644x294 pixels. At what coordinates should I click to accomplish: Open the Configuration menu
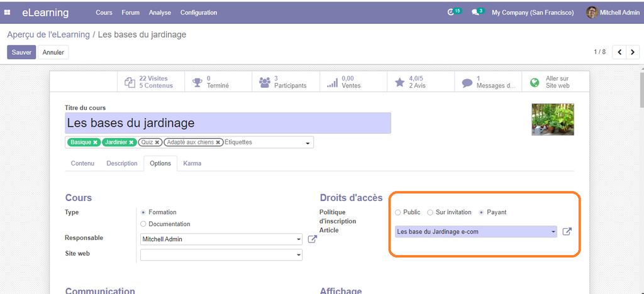pyautogui.click(x=198, y=13)
